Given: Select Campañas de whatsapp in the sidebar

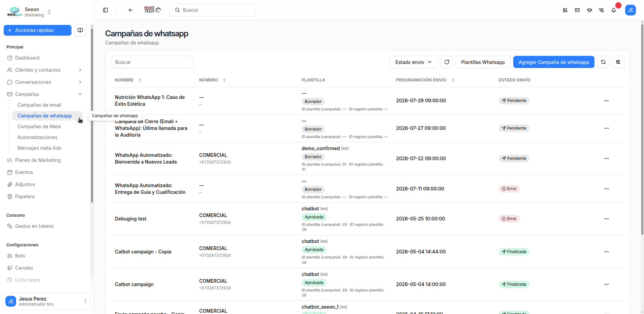Looking at the screenshot, I should point(48,116).
